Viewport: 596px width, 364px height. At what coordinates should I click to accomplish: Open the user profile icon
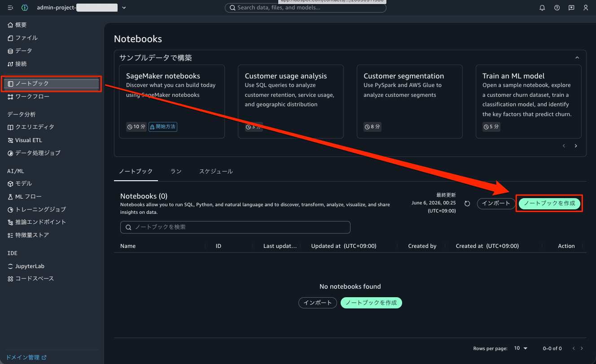pos(586,8)
